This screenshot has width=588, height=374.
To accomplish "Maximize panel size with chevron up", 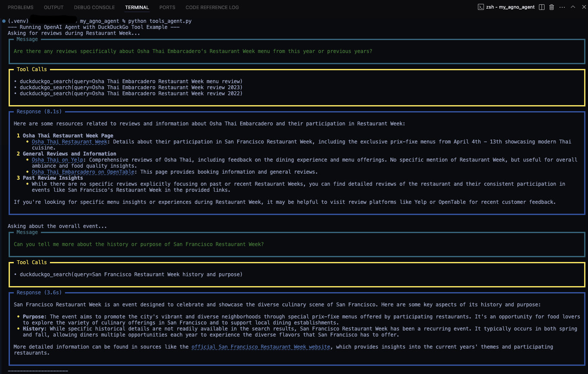I will (573, 7).
